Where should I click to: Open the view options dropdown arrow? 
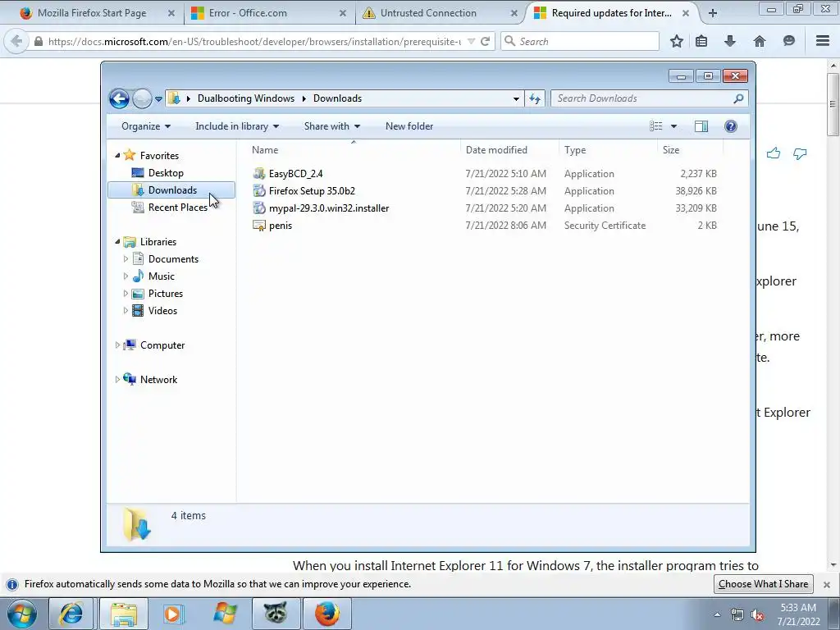[x=674, y=126]
